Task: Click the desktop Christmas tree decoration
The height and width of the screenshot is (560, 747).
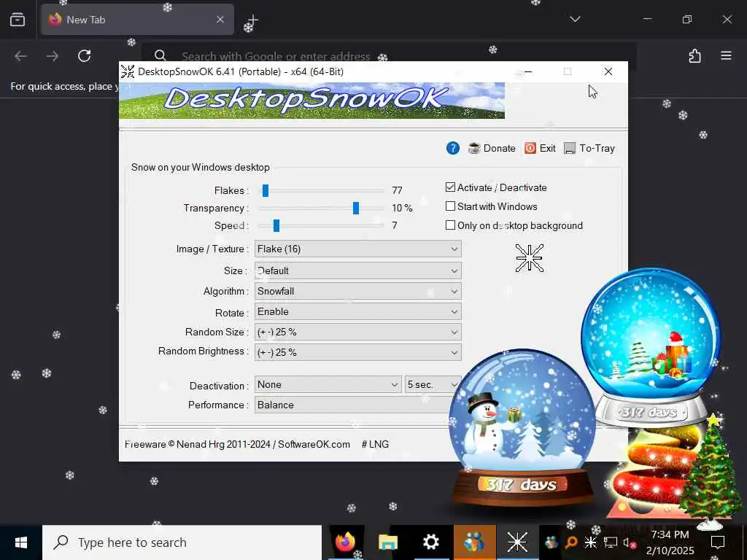Action: [x=710, y=472]
